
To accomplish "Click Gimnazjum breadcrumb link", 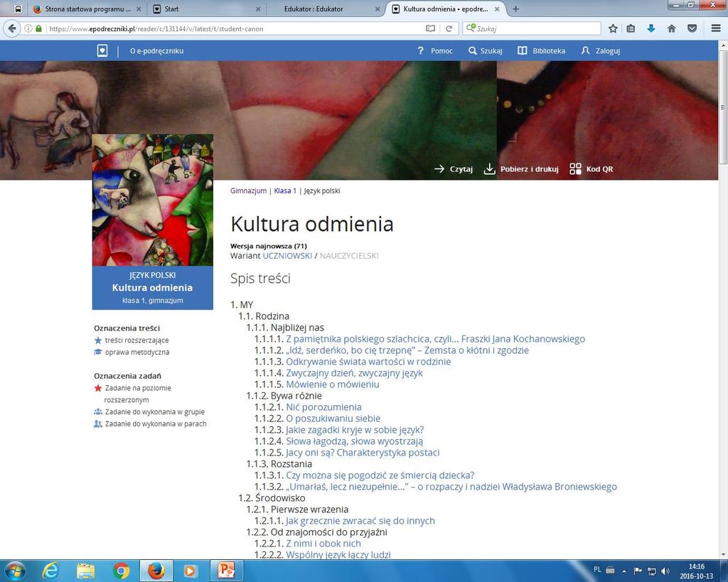I will 248,190.
